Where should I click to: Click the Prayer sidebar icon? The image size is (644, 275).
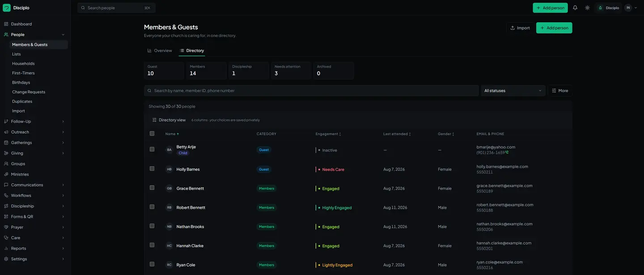[x=6, y=227]
